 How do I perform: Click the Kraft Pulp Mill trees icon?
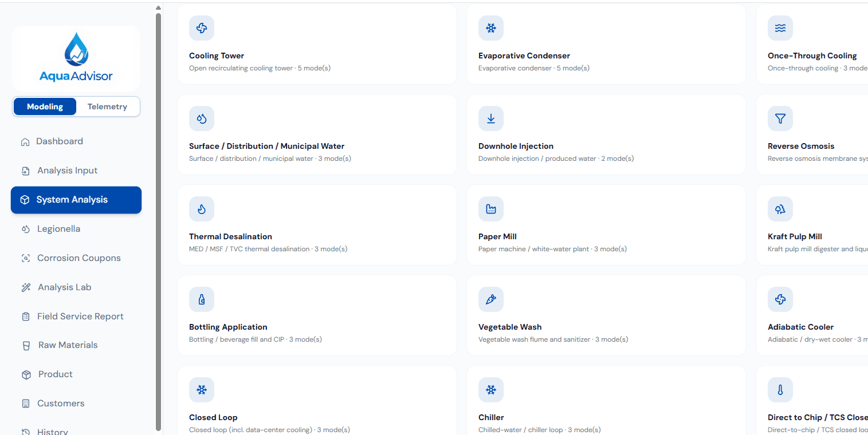(780, 209)
